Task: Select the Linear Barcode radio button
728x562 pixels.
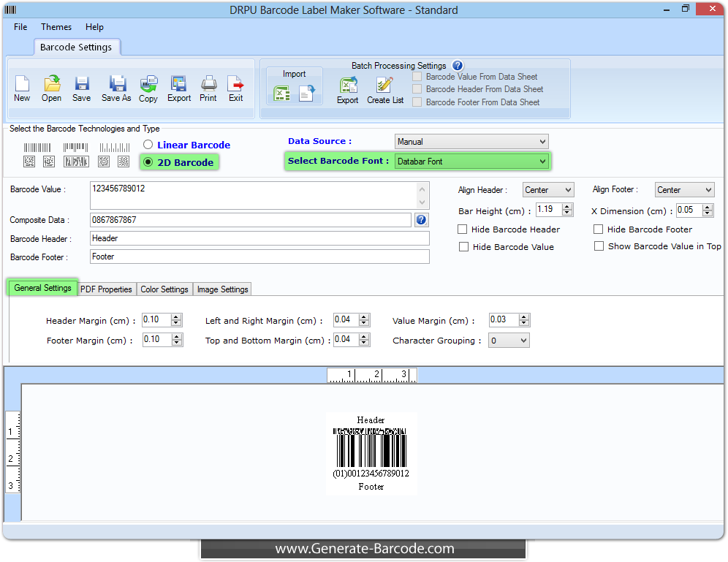Action: [148, 145]
